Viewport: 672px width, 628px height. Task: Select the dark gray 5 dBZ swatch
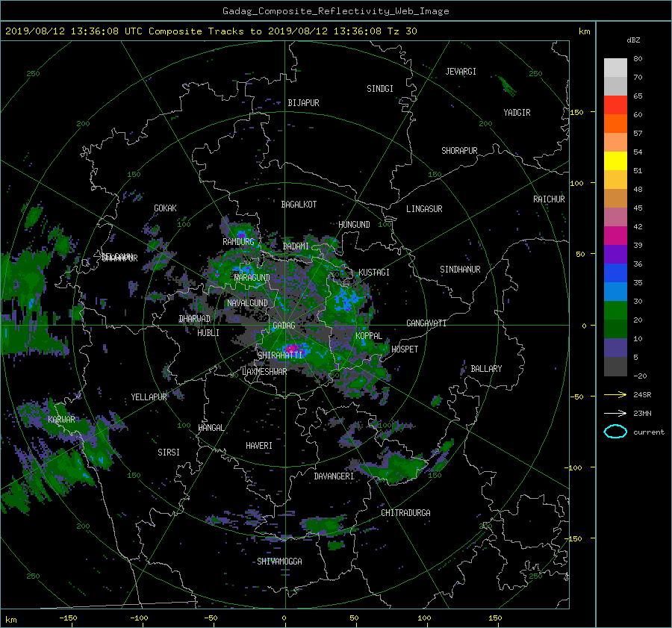tap(615, 366)
